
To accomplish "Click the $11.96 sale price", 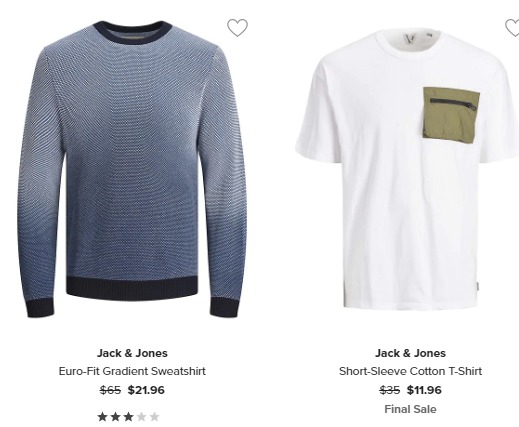I will point(424,390).
